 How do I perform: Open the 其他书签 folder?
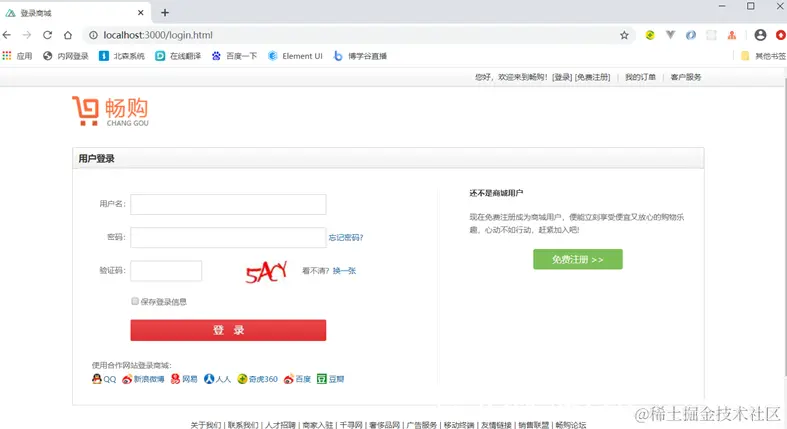pos(763,56)
